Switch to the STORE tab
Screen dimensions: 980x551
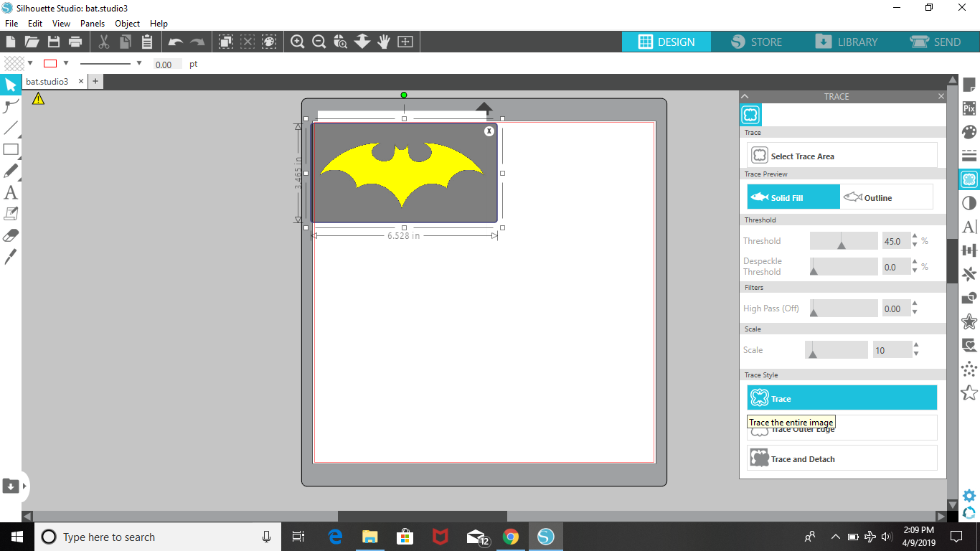tap(756, 42)
